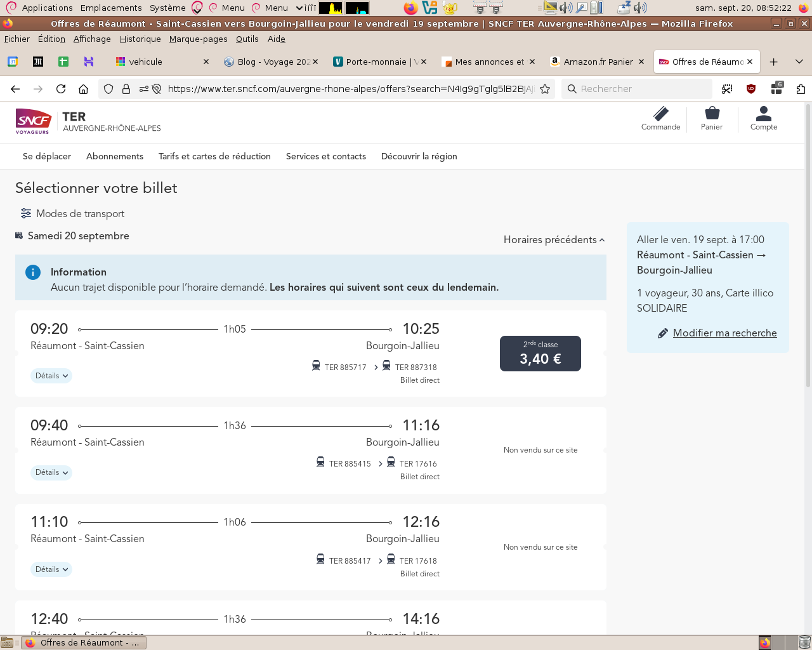The image size is (812, 650).
Task: Click the SNCF Voyageurs logo
Action: [33, 121]
